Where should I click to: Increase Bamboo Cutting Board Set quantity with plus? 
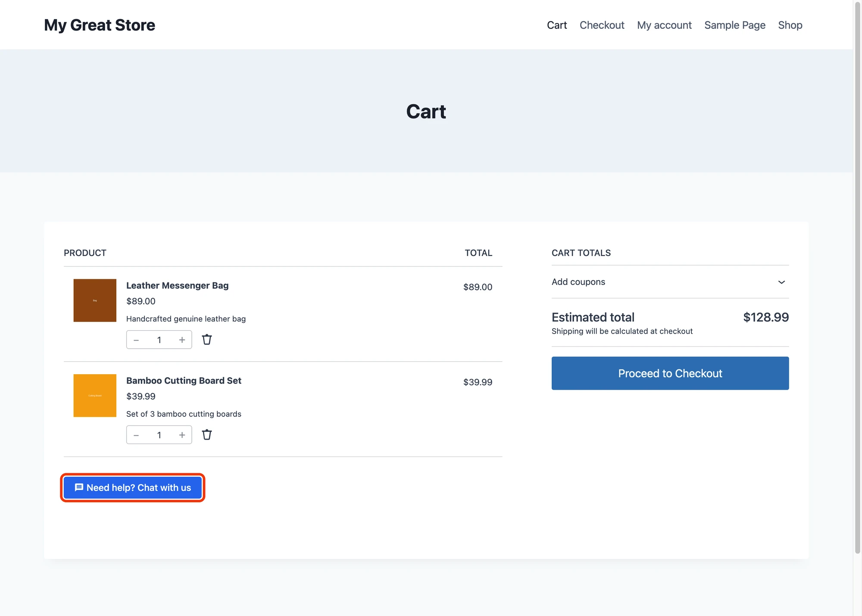pos(182,435)
